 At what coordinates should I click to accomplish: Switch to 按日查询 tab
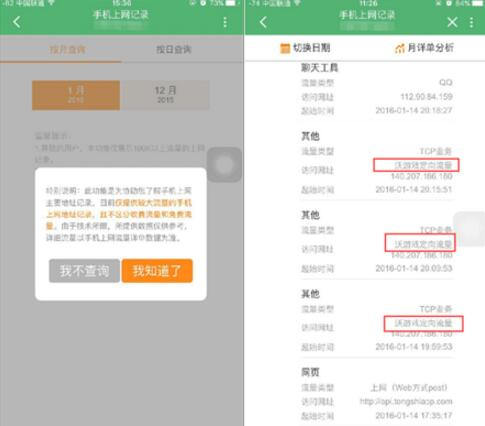[174, 50]
